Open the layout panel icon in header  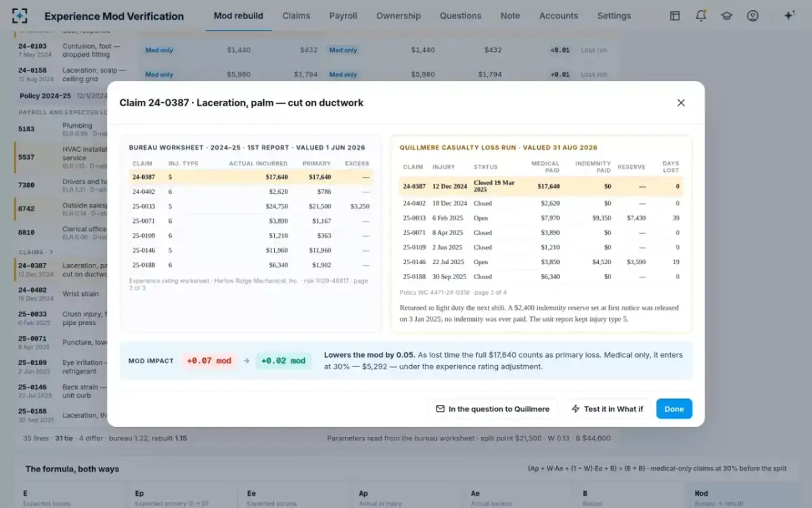(675, 16)
